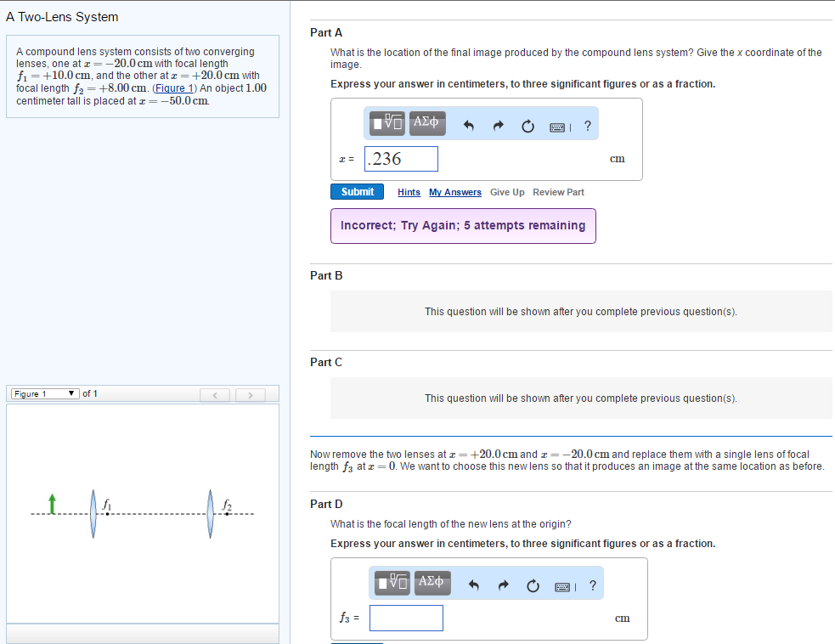
Task: Click the f3 answer input box
Action: pos(406,618)
